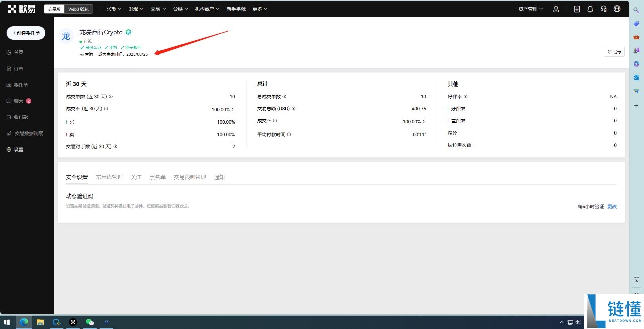Viewport: 644px width, 329px height.
Task: Click info icon next to 总成交单数
Action: tap(284, 97)
